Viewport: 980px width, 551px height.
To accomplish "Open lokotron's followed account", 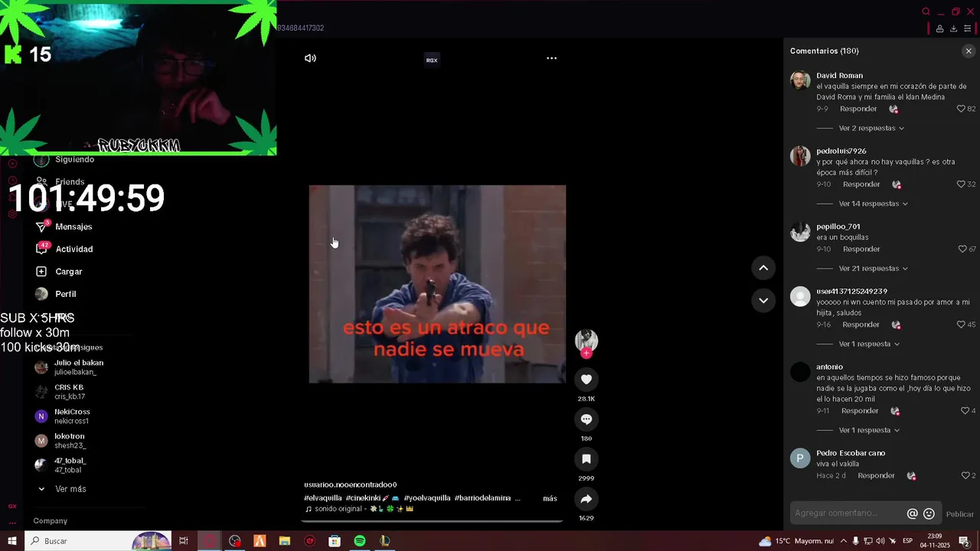I will [x=69, y=441].
